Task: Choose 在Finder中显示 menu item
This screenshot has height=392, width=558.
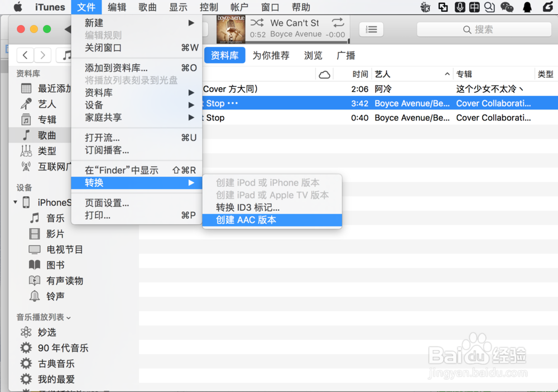Action: coord(137,171)
